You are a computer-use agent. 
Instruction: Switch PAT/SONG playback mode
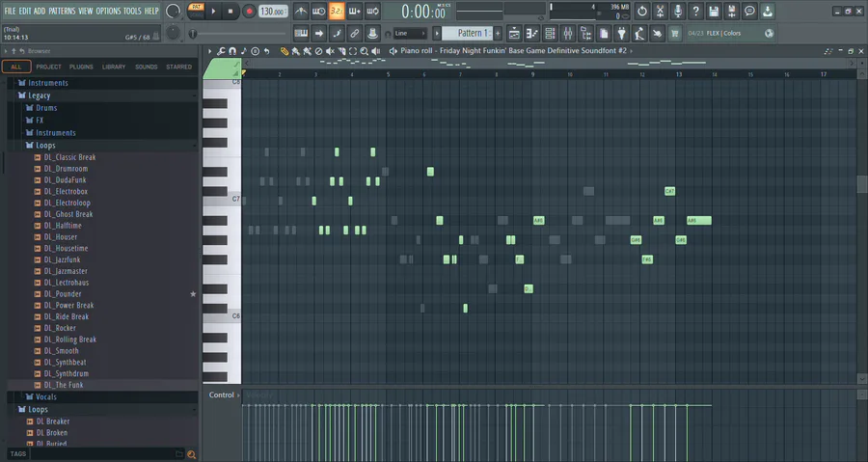(196, 11)
